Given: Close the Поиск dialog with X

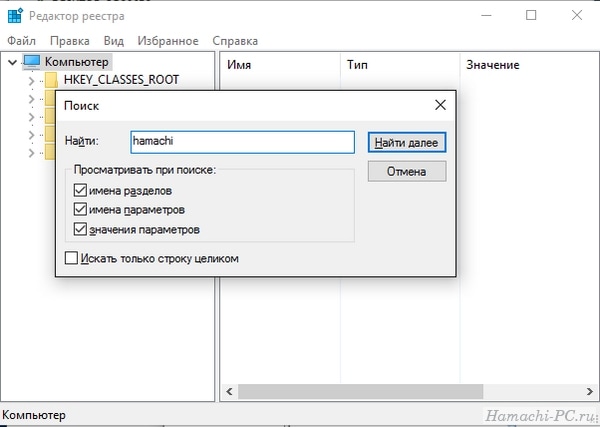Looking at the screenshot, I should [x=440, y=105].
